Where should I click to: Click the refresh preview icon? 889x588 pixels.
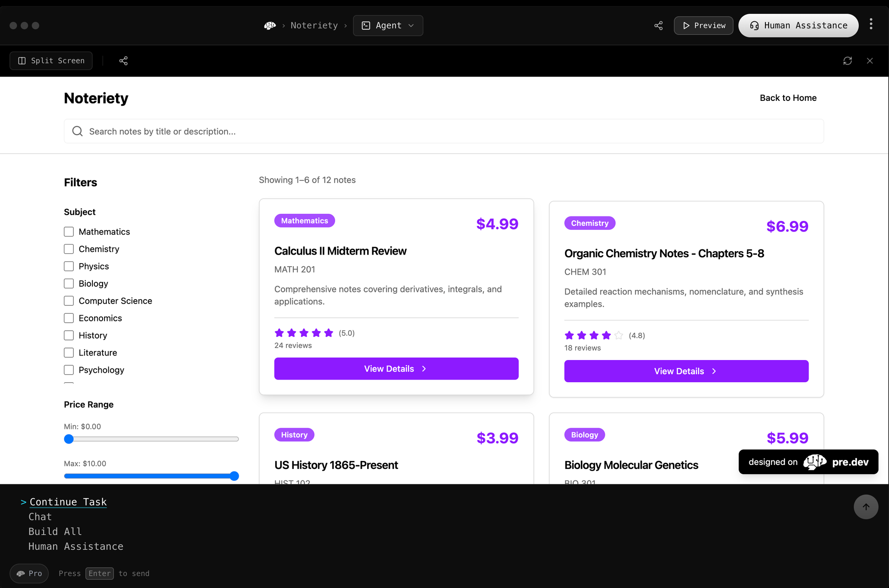(x=847, y=61)
